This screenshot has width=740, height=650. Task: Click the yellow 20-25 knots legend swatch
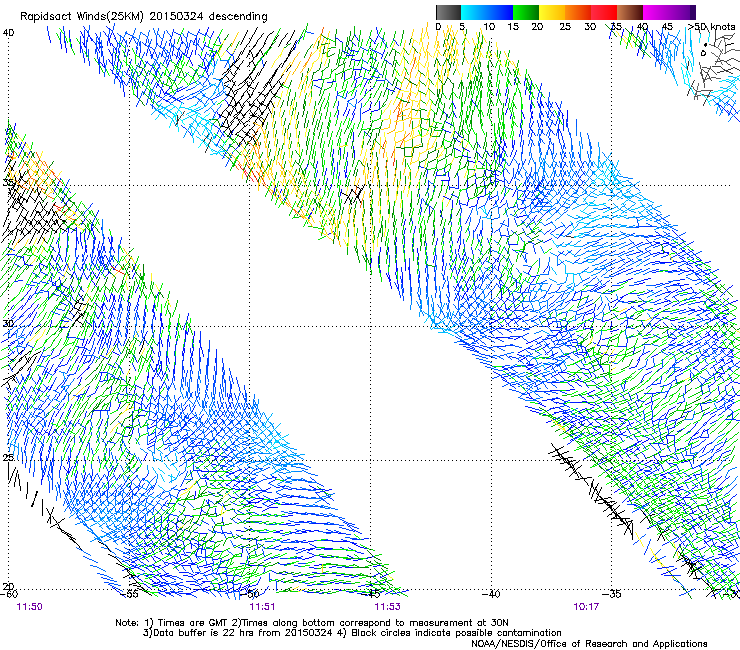coord(552,12)
